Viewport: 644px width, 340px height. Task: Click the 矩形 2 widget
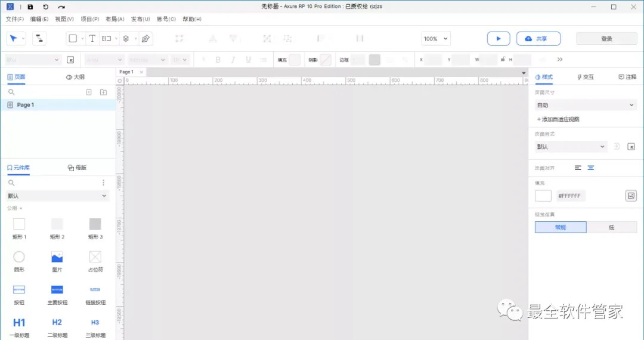coord(57,228)
